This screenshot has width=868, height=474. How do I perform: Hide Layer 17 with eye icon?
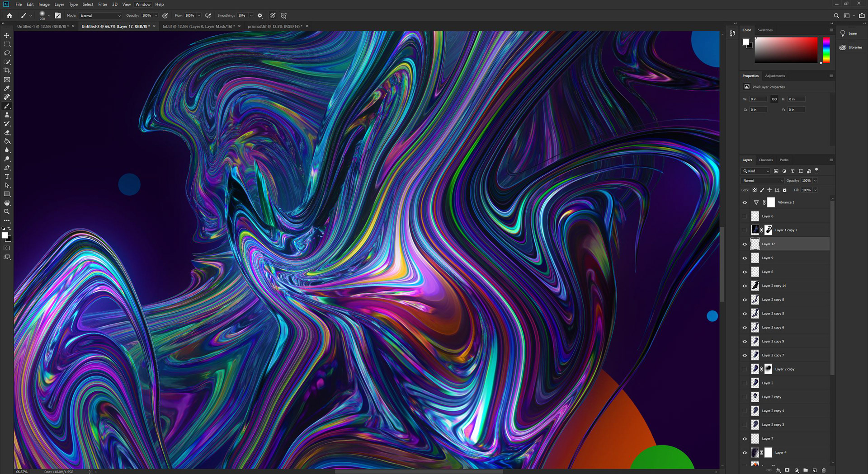745,244
